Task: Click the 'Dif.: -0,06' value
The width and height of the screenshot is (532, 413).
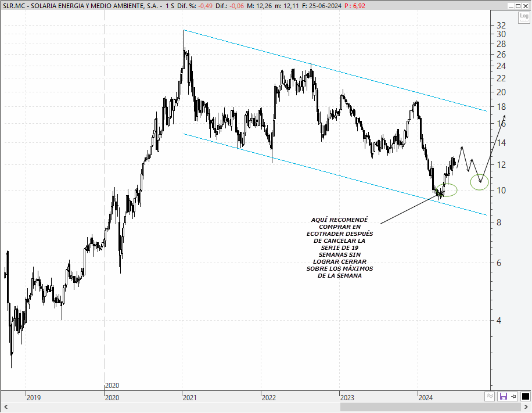Action: [229, 6]
